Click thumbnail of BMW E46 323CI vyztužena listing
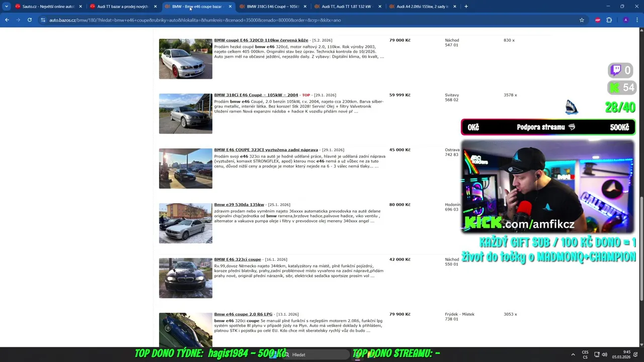The width and height of the screenshot is (644, 362). click(186, 168)
